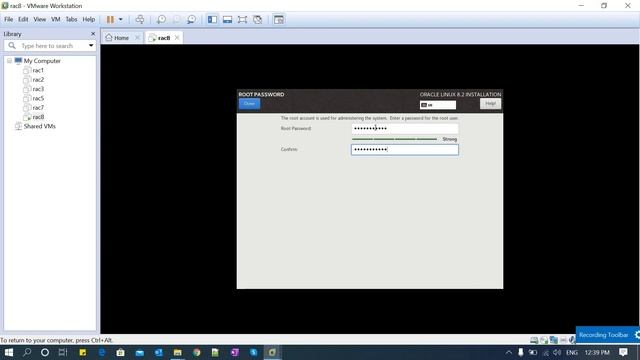This screenshot has width=640, height=360.
Task: Close the rac8 tab
Action: point(177,38)
